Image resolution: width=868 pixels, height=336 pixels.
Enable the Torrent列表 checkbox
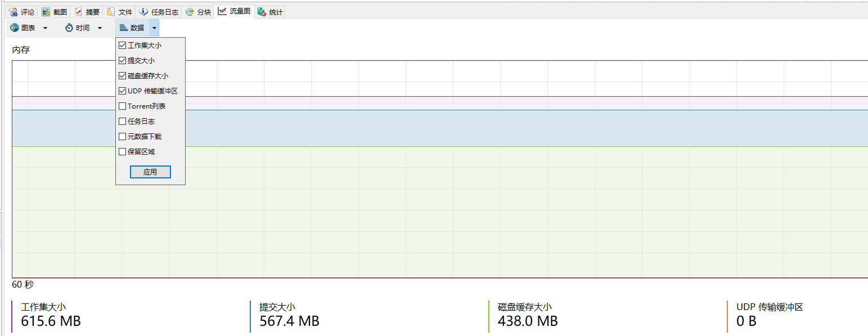[x=123, y=106]
